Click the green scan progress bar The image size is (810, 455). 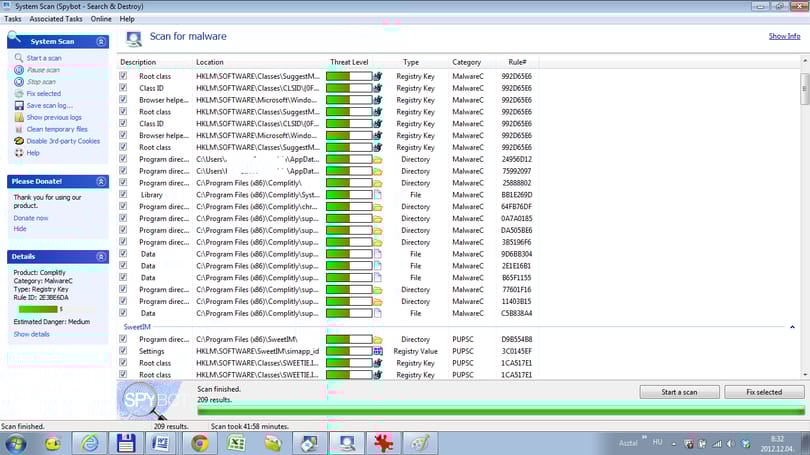click(501, 411)
